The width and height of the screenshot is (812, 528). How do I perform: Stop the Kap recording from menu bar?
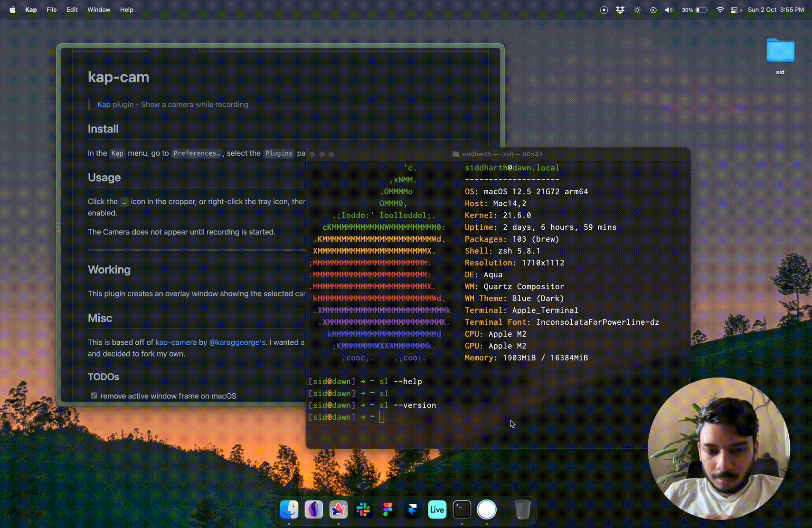[x=604, y=9]
